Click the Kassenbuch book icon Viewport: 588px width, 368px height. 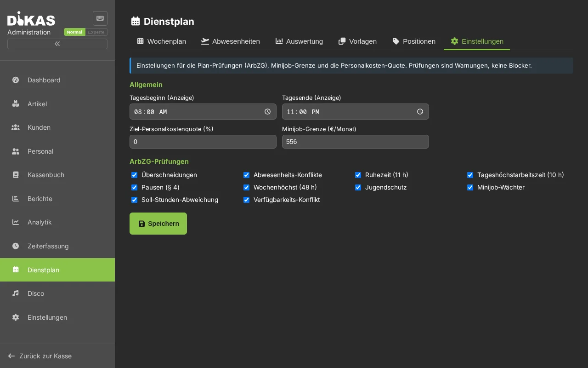(x=16, y=175)
